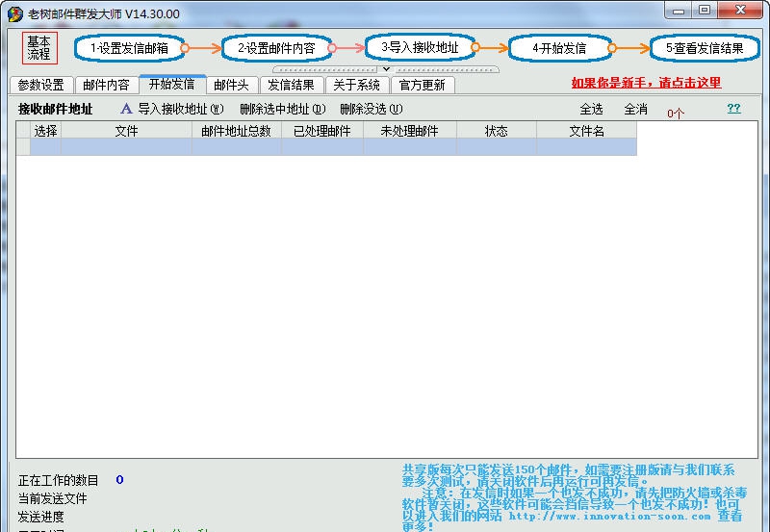Click 全选 to select all

591,109
